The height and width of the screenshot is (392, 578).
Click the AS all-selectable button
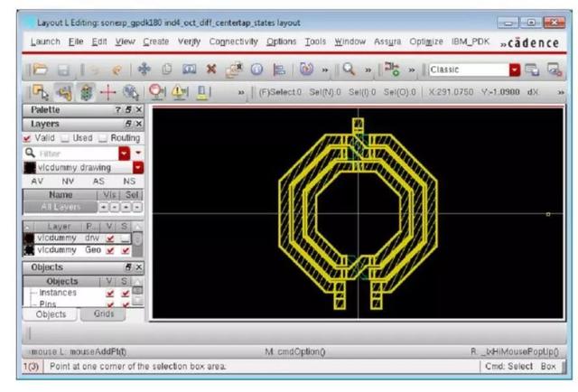[98, 181]
